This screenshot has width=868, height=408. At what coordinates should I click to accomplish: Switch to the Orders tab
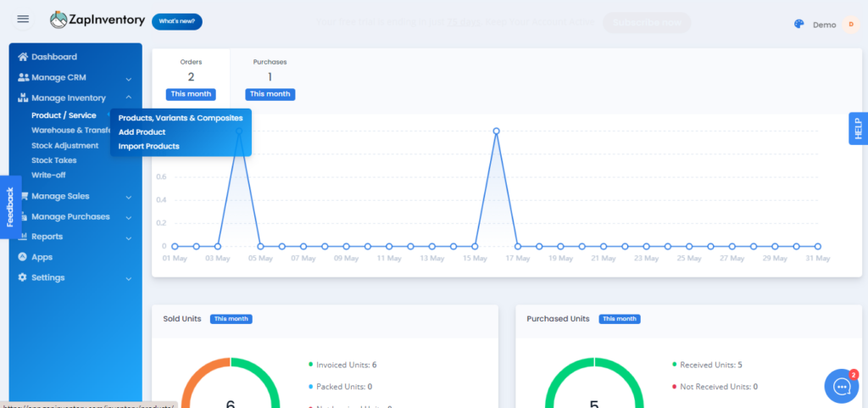click(x=191, y=77)
